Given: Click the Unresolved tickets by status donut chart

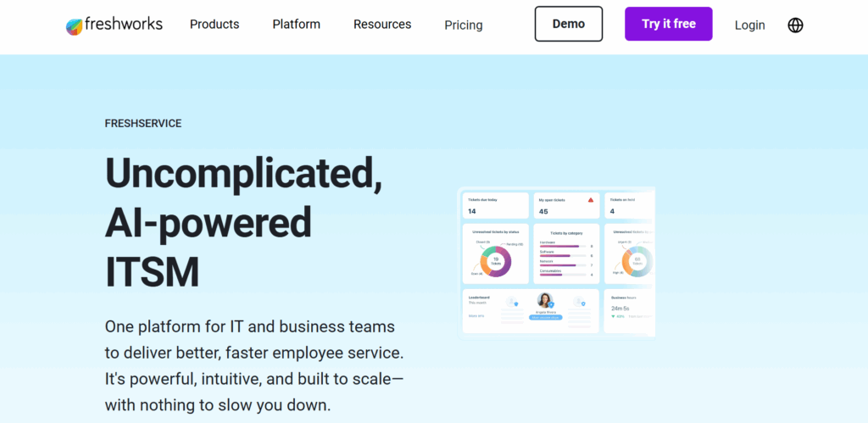Looking at the screenshot, I should pyautogui.click(x=496, y=260).
